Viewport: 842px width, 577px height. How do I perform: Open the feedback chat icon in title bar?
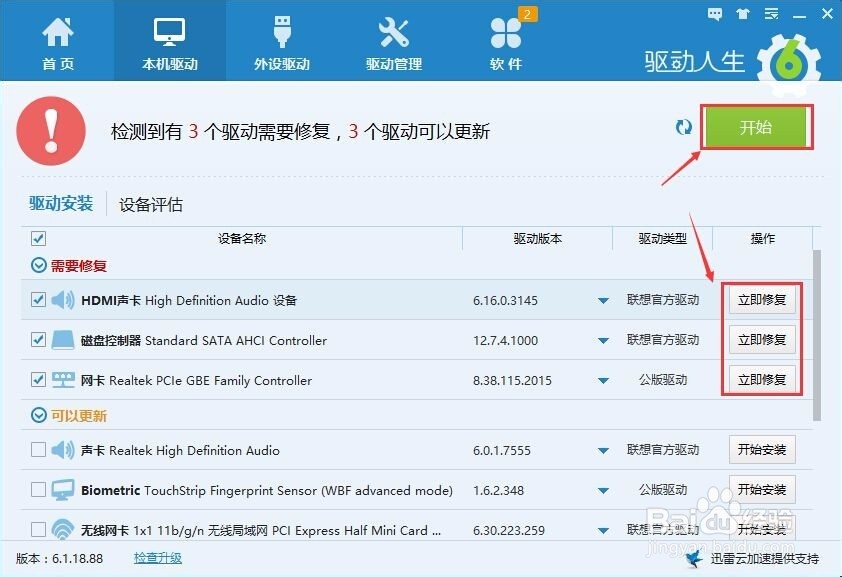(715, 14)
